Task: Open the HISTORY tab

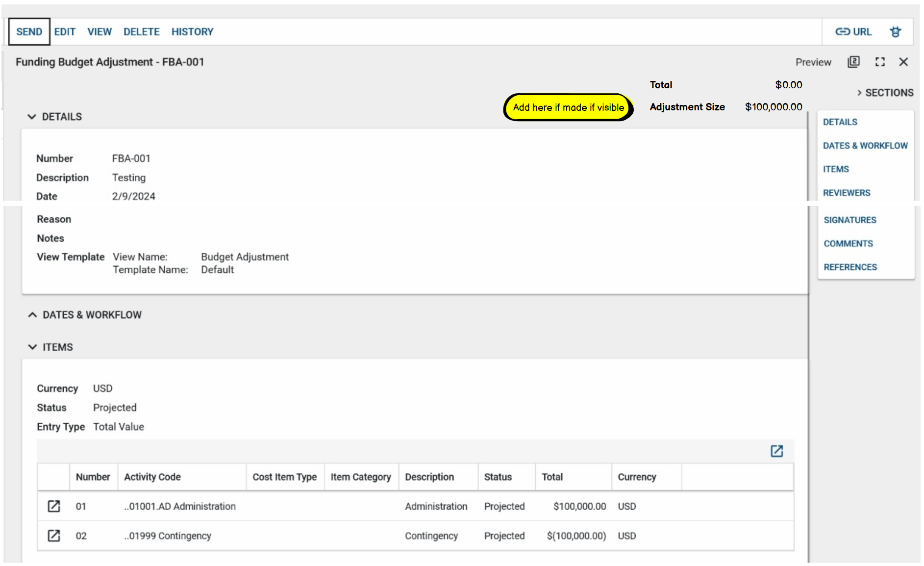Action: tap(192, 32)
